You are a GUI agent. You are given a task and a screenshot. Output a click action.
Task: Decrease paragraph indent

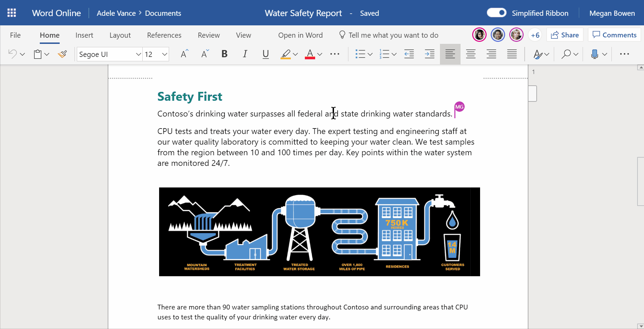[409, 54]
